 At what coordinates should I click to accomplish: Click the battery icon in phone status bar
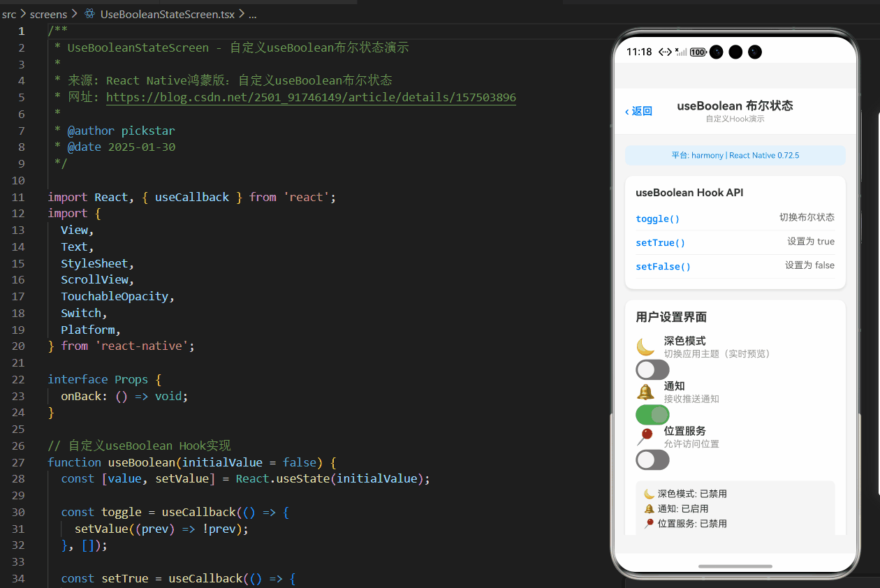[698, 52]
